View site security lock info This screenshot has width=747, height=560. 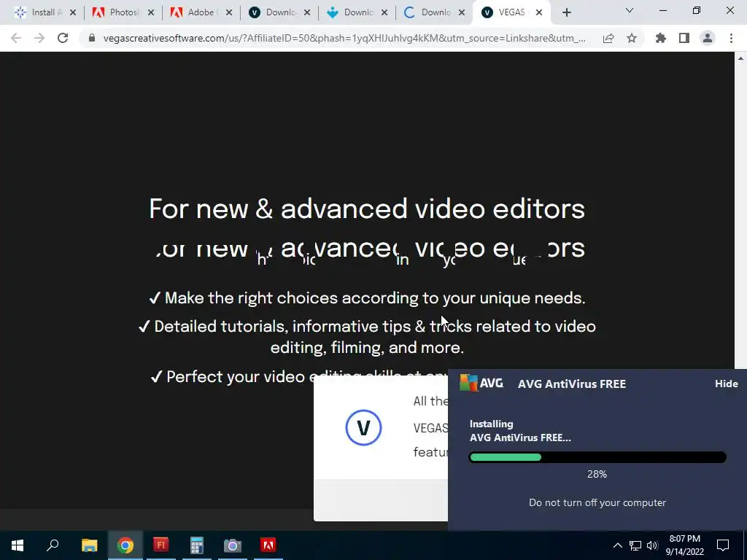click(92, 38)
